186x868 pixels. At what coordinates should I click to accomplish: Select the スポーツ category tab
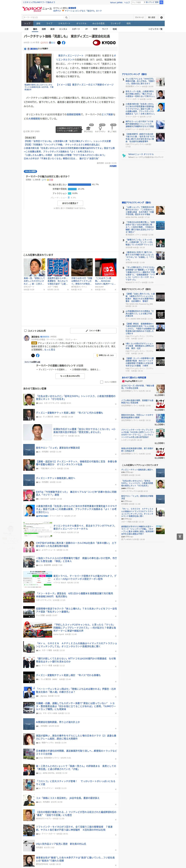click(x=76, y=29)
